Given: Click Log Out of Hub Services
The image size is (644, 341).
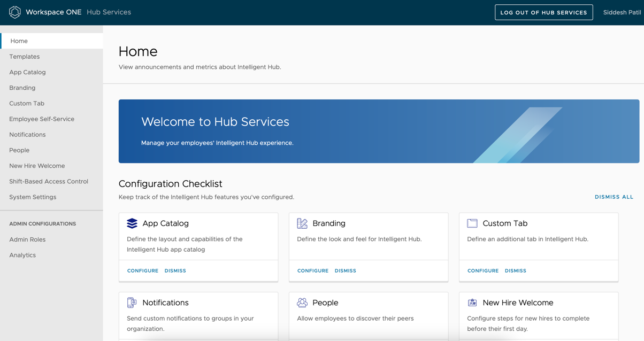Looking at the screenshot, I should tap(543, 12).
